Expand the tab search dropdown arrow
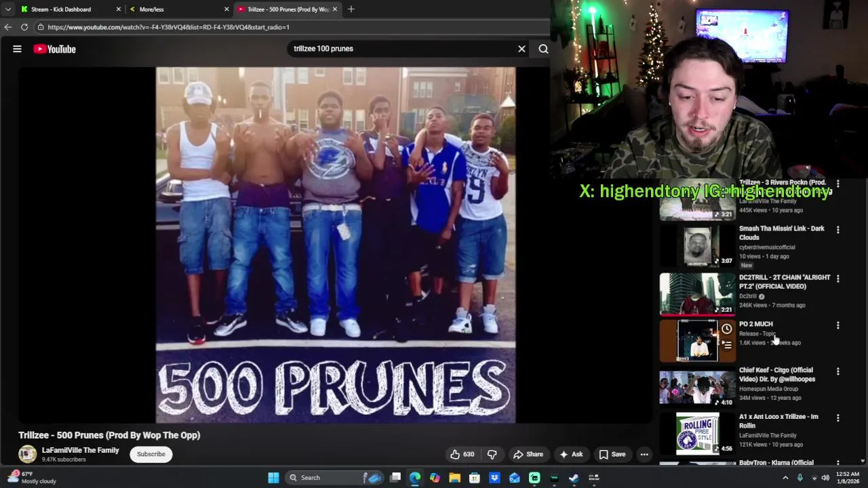Image resolution: width=868 pixels, height=488 pixels. 7,9
